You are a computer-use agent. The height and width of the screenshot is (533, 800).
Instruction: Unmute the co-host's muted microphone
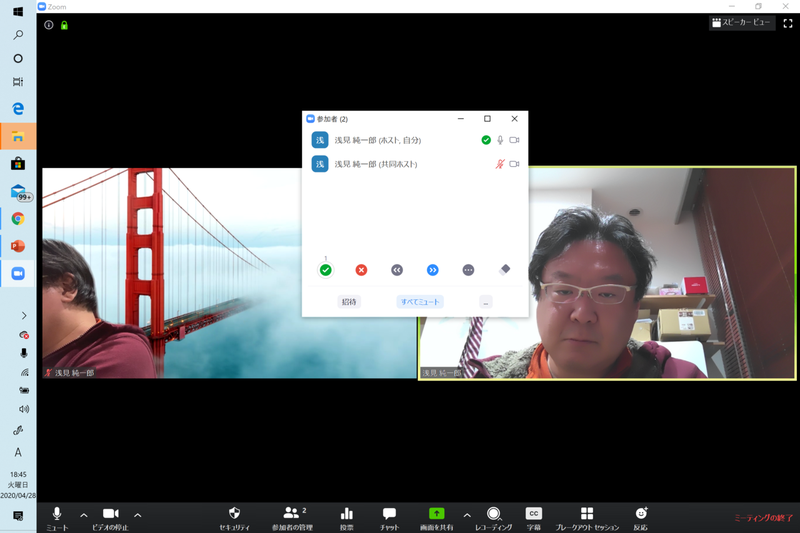500,164
